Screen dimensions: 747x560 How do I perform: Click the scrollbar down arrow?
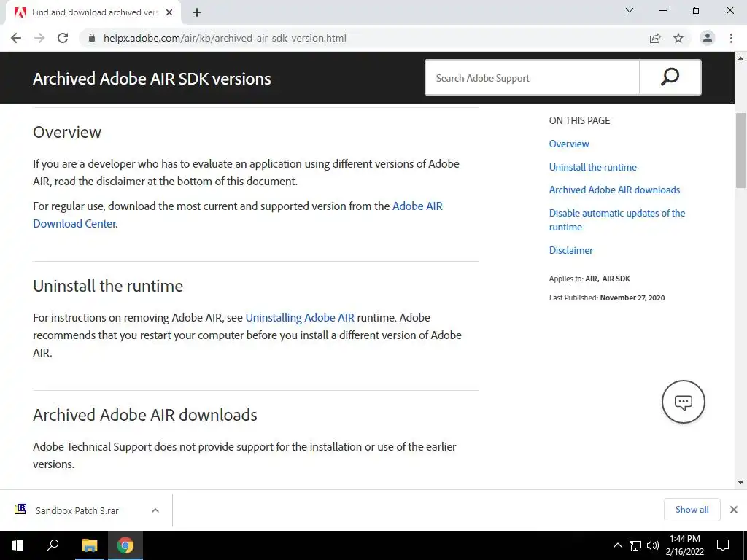[x=740, y=483]
